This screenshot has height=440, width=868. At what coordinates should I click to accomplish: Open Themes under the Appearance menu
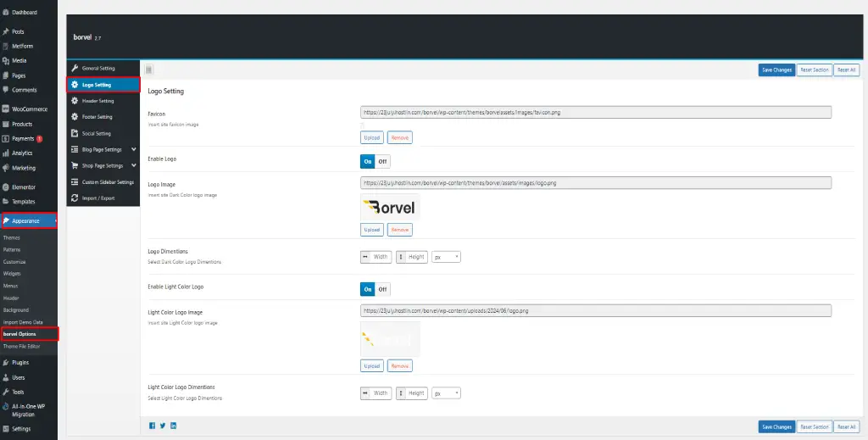coord(12,237)
